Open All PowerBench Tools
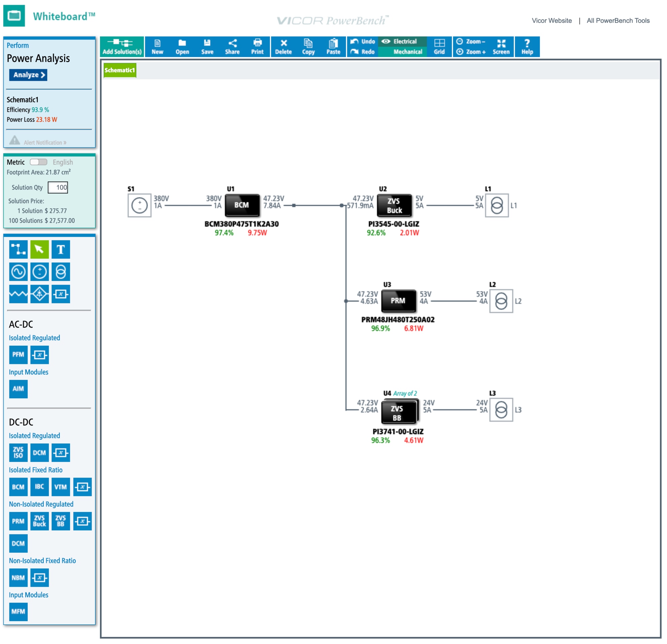667x644 pixels. tap(618, 21)
